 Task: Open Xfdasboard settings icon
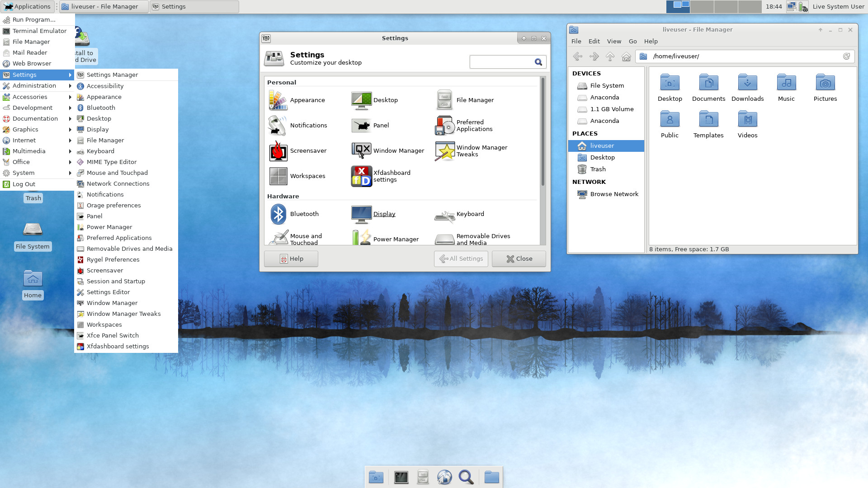(360, 176)
